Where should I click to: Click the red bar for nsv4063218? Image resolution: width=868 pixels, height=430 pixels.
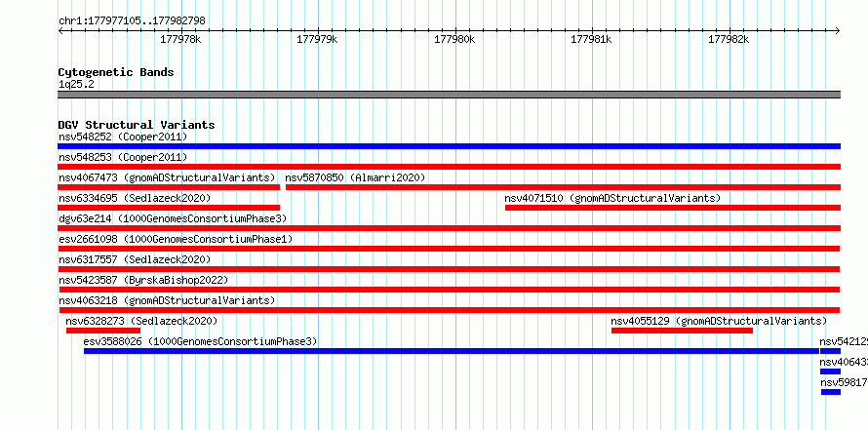[450, 310]
